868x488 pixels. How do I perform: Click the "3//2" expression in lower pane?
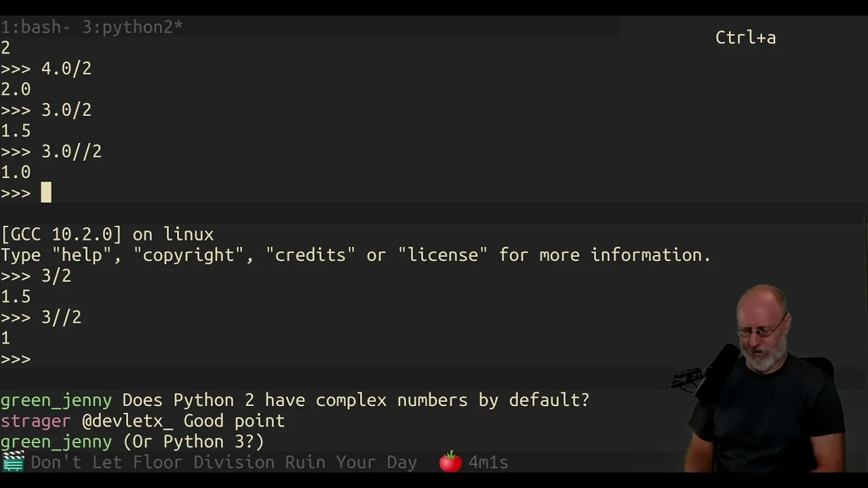[x=61, y=317]
